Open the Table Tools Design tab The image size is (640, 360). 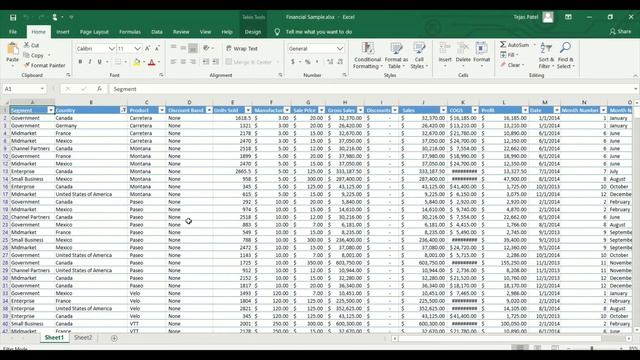pos(253,32)
